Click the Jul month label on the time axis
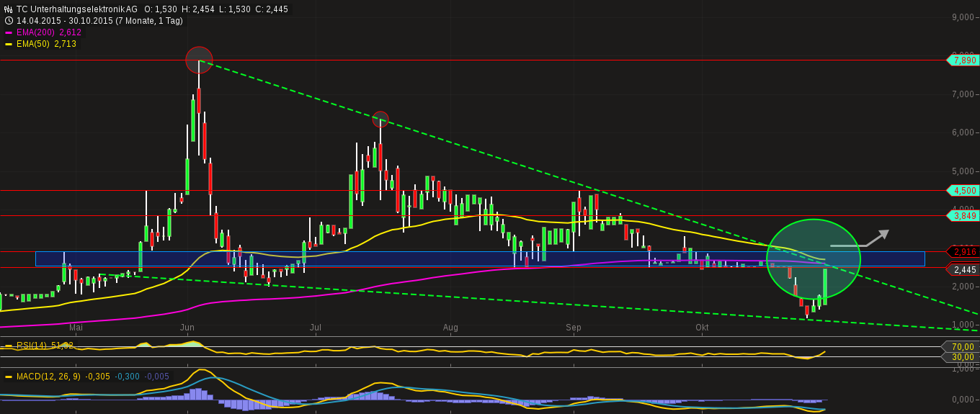The height and width of the screenshot is (414, 980). (x=316, y=328)
